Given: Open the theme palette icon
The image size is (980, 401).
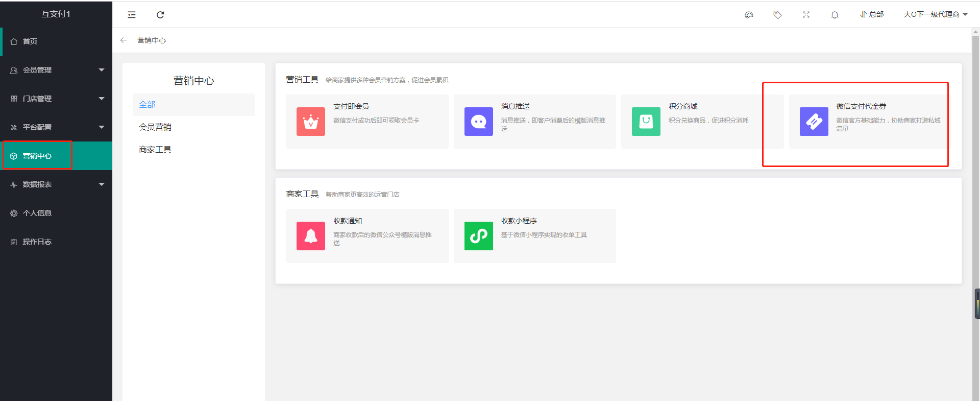Looking at the screenshot, I should [749, 15].
